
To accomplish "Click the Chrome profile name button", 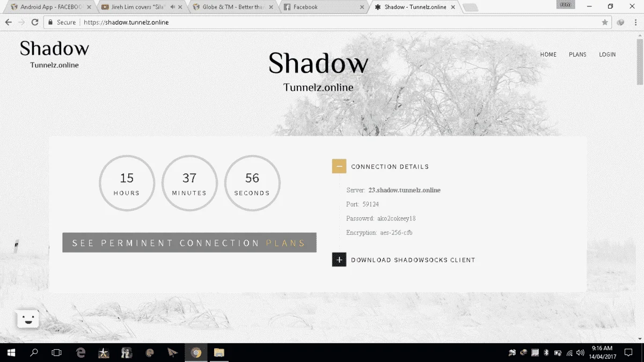I will (x=566, y=5).
